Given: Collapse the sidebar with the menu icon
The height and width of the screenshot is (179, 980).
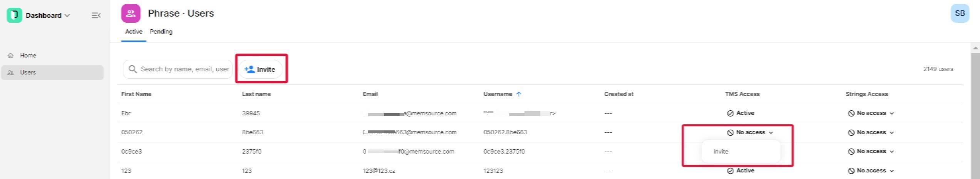Looking at the screenshot, I should 96,15.
